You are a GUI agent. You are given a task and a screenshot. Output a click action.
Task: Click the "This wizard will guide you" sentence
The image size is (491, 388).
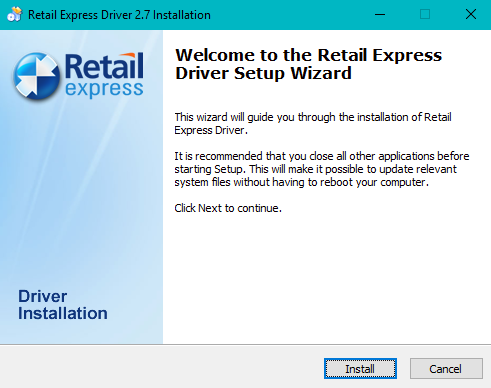coord(313,124)
